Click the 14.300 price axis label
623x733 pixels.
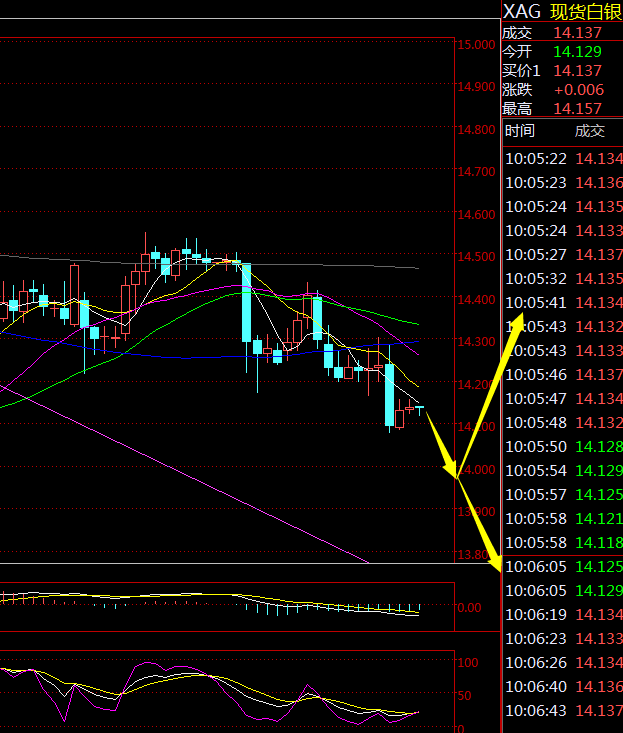point(476,342)
